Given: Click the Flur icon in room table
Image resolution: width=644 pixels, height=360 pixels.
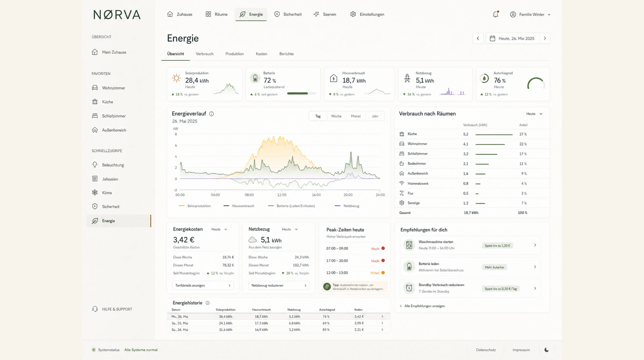Looking at the screenshot, I should [x=402, y=193].
